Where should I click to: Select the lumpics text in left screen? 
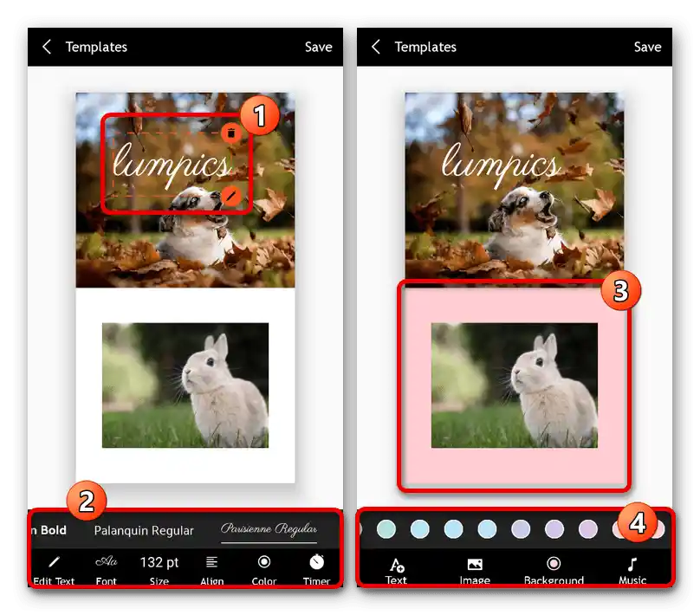point(172,165)
